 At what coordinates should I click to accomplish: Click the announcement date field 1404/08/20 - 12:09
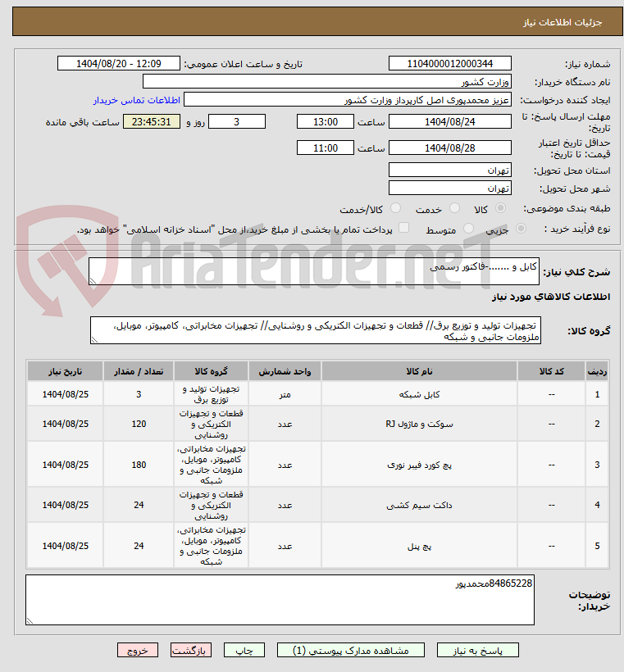pyautogui.click(x=119, y=63)
